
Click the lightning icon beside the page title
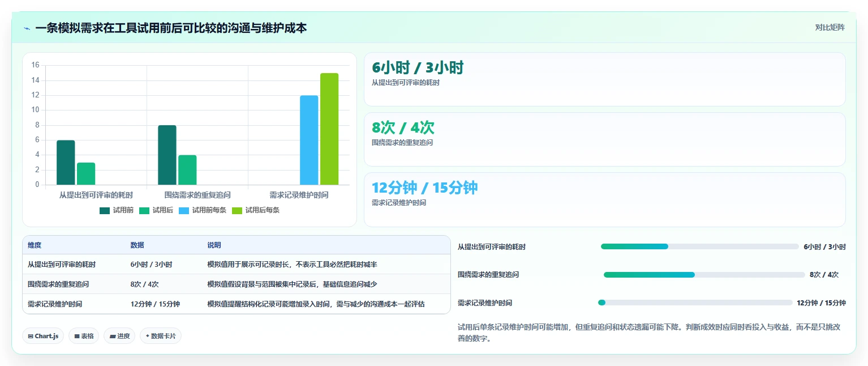click(x=27, y=28)
